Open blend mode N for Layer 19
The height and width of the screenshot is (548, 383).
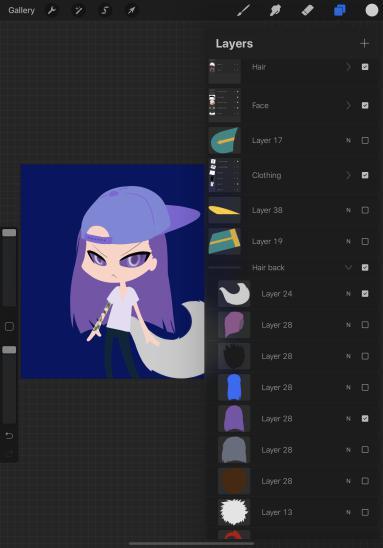point(348,241)
